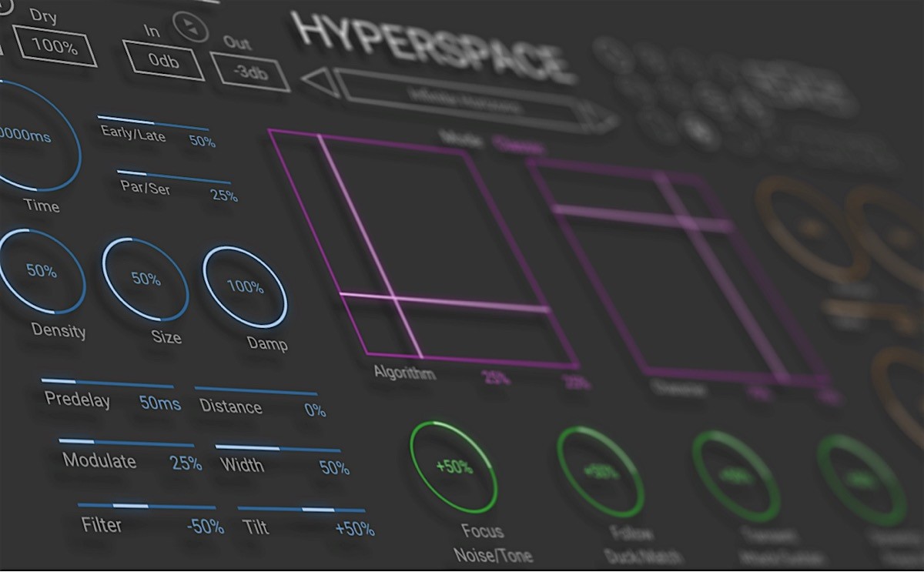
Task: Click the Early/Late slider bar
Action: (152, 123)
